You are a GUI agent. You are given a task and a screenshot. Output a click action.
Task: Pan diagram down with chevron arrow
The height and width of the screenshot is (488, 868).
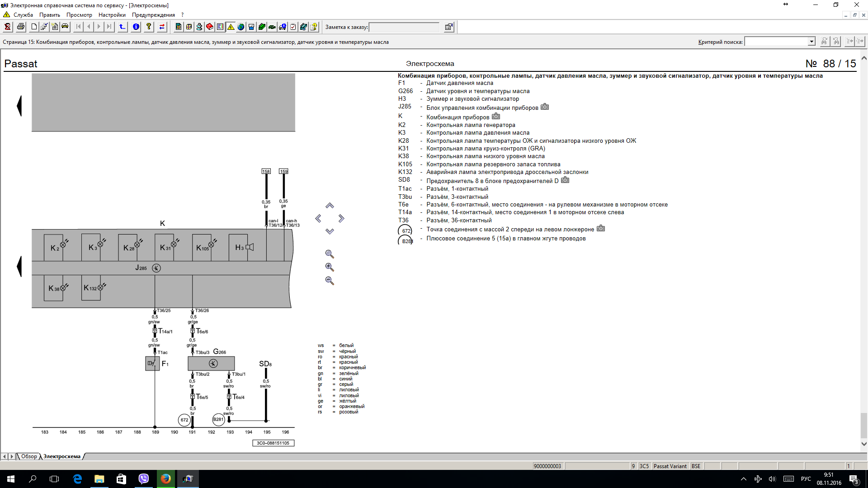tap(330, 231)
